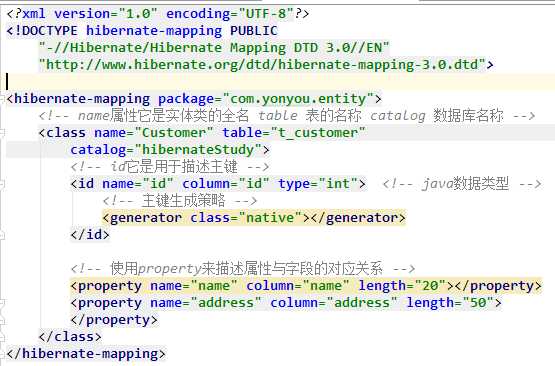555x366 pixels.
Task: Click the version attribute in xml declaration
Action: point(82,13)
